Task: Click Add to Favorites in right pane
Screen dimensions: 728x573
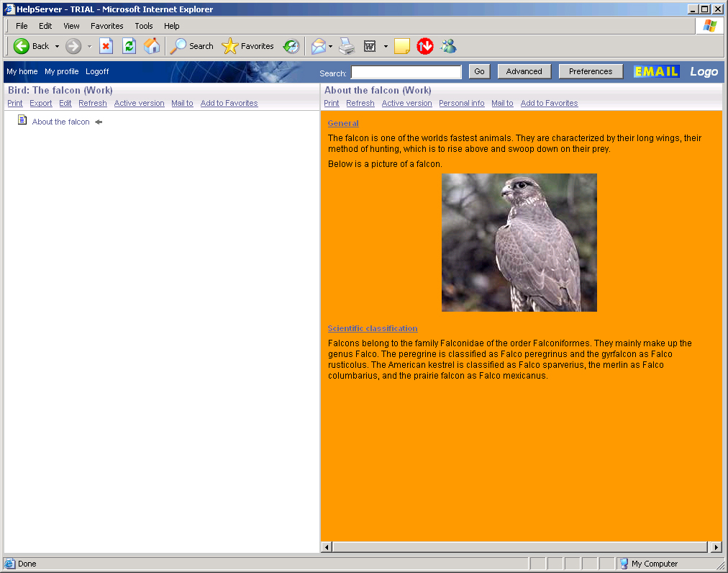Action: [x=550, y=103]
